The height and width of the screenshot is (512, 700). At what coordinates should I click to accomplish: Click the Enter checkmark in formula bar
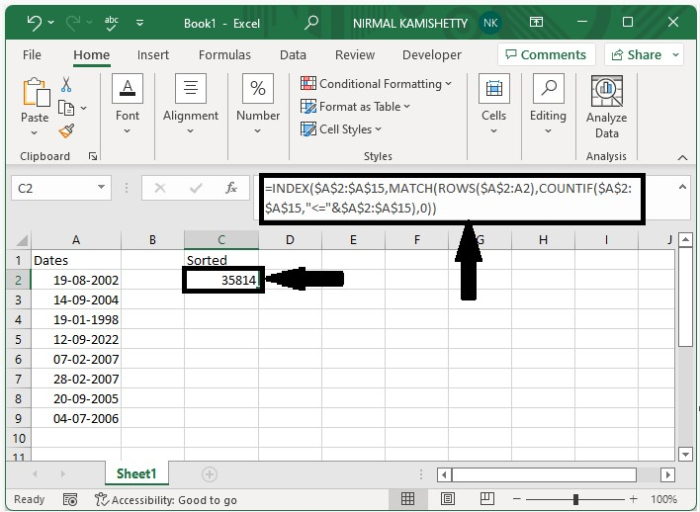[196, 188]
